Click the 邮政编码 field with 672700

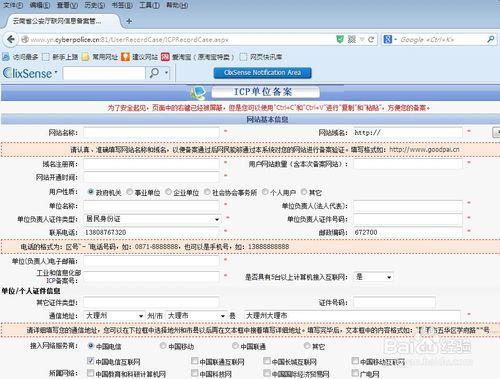[x=408, y=232]
